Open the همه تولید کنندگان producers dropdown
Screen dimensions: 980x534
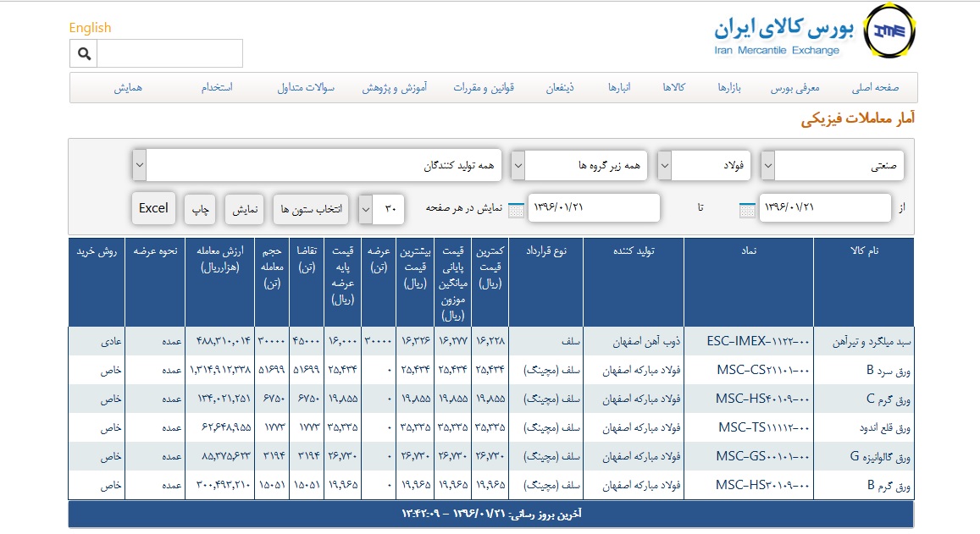[317, 166]
